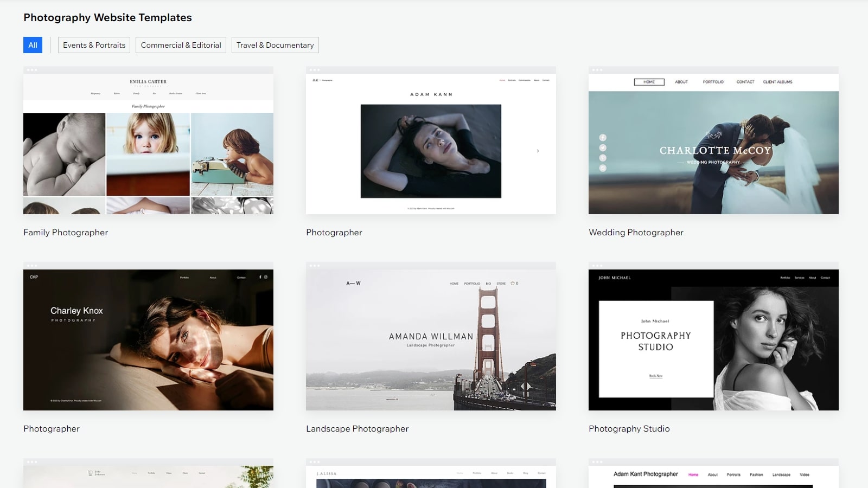This screenshot has width=868, height=488.
Task: Click the CKP logo in Charley Knox preview
Action: pos(34,277)
